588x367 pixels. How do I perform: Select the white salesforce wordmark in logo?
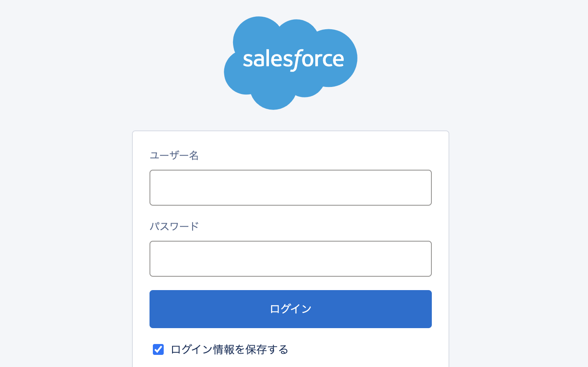coord(293,59)
